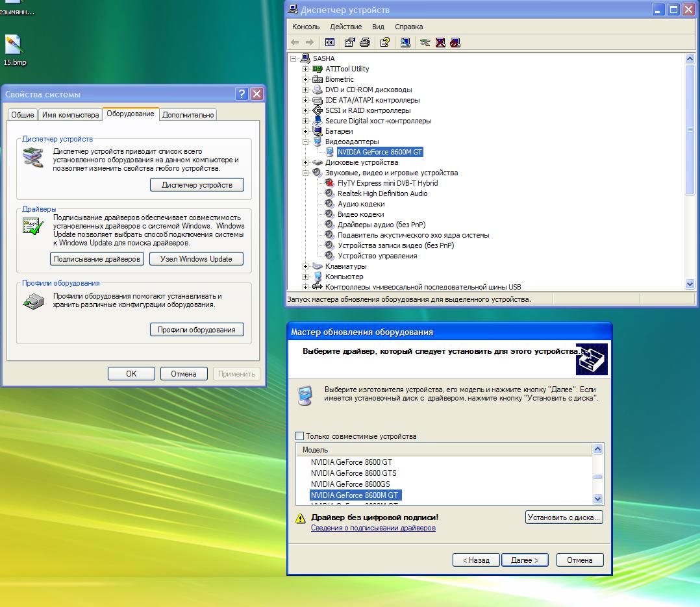Click the back arrow in Device Manager toolbar
This screenshot has height=607, width=700.
295,42
